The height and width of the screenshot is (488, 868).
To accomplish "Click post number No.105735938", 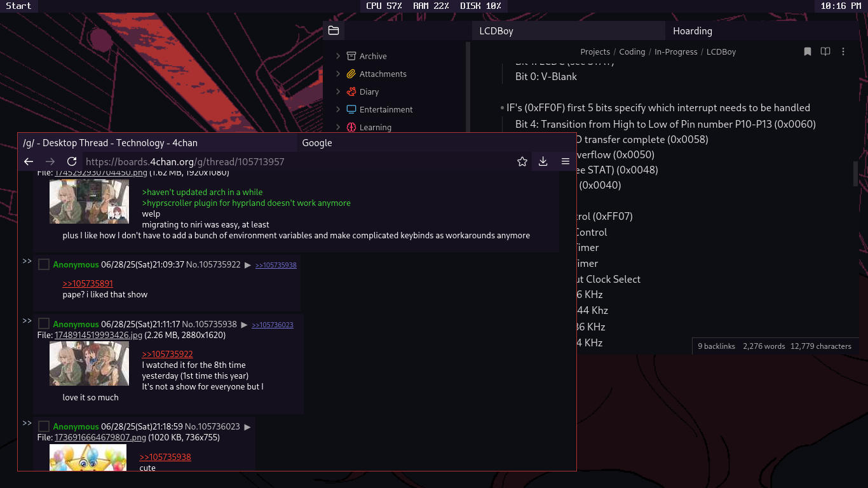I will click(x=209, y=324).
